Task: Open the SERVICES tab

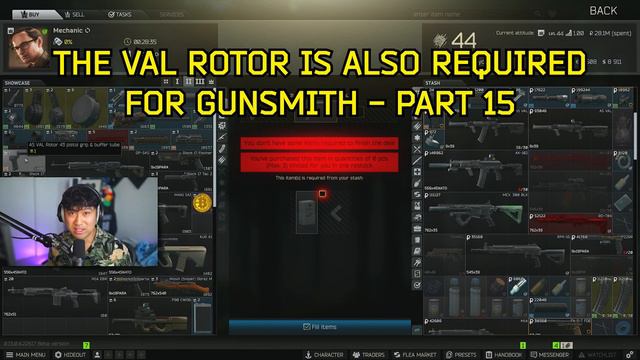Action: (171, 14)
